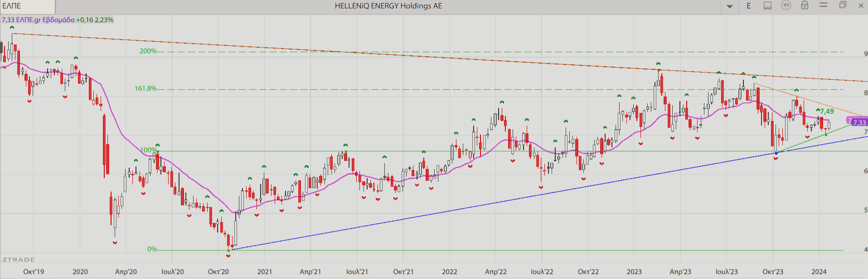Click the Οκτ'20 date label
Image resolution: width=868 pixels, height=279 pixels.
218,272
